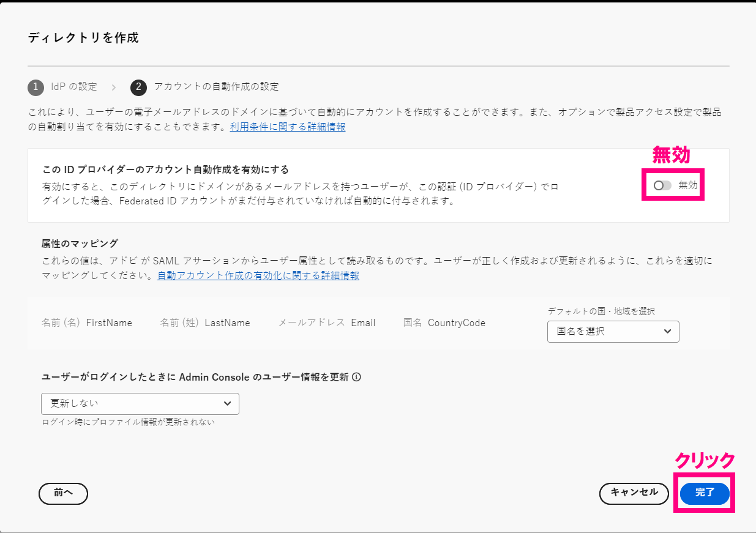Enable the automatic account creation toggle
The width and height of the screenshot is (756, 533).
coord(662,185)
